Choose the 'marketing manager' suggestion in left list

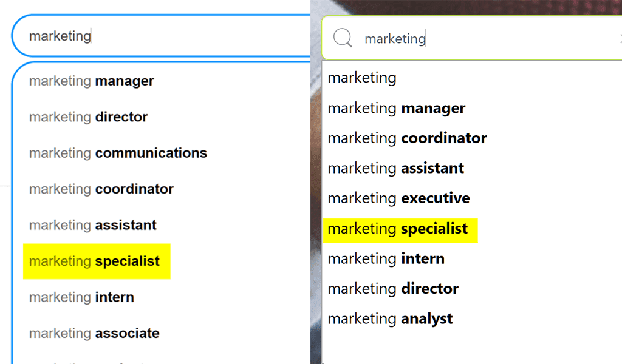coord(91,81)
